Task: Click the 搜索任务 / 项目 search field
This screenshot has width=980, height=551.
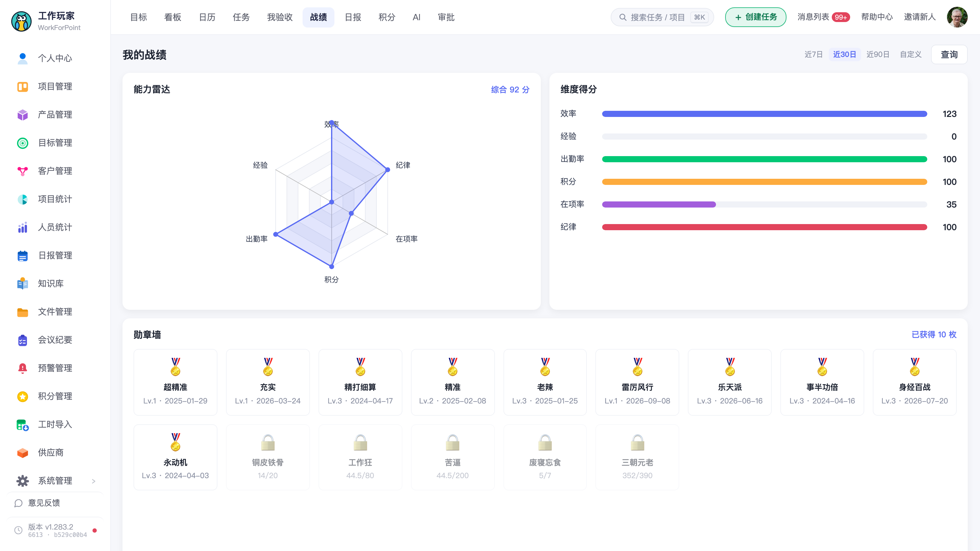Action: pyautogui.click(x=662, y=17)
